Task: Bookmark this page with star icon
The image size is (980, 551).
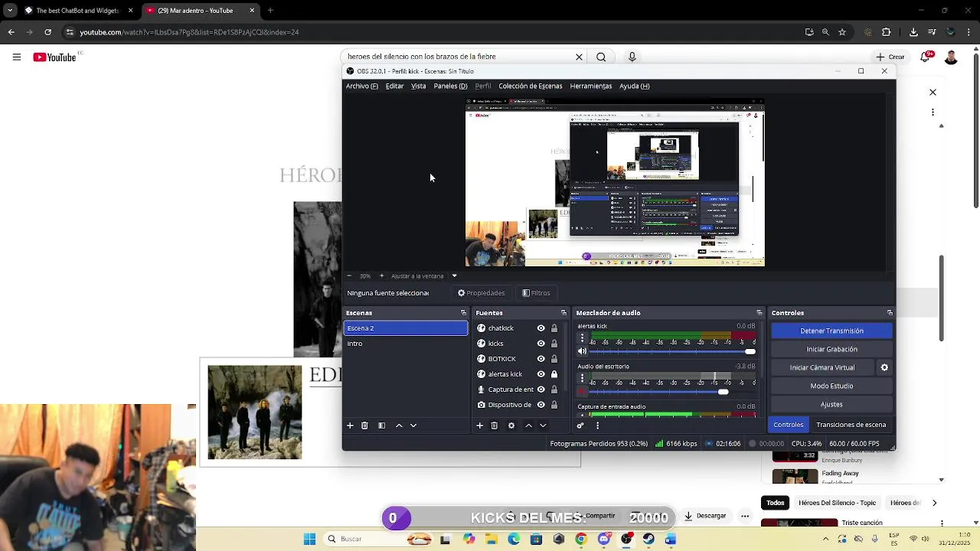Action: click(x=842, y=32)
